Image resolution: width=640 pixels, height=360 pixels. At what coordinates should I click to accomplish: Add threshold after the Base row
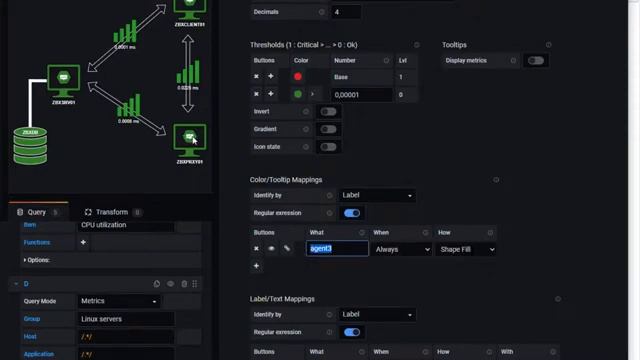(271, 76)
